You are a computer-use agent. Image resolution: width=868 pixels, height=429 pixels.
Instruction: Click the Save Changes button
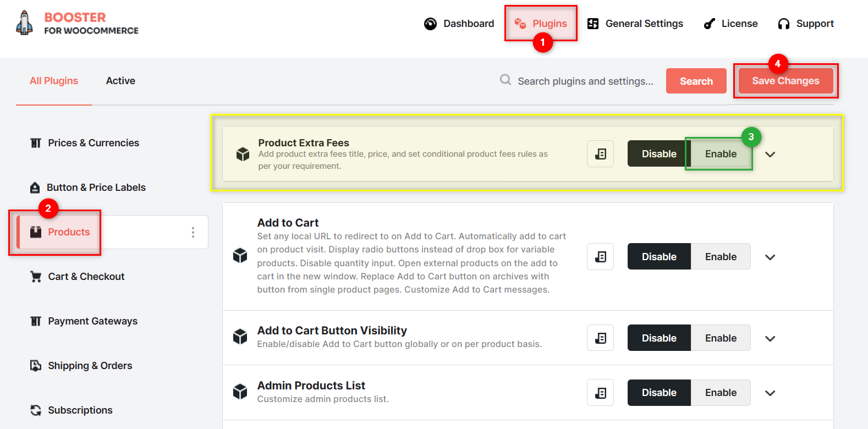pos(785,81)
